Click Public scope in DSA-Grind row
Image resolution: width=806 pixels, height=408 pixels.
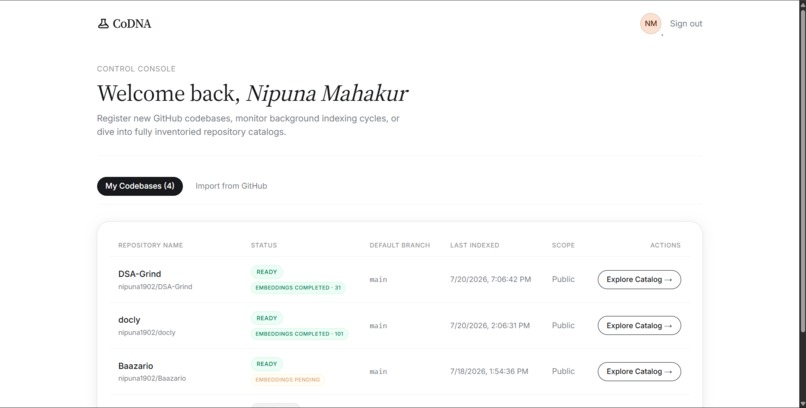tap(563, 279)
